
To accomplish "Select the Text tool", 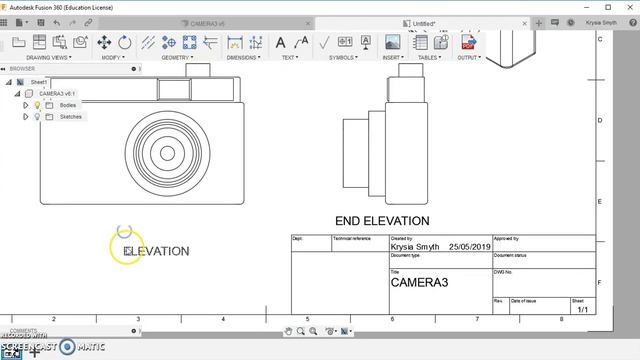I will pyautogui.click(x=280, y=42).
